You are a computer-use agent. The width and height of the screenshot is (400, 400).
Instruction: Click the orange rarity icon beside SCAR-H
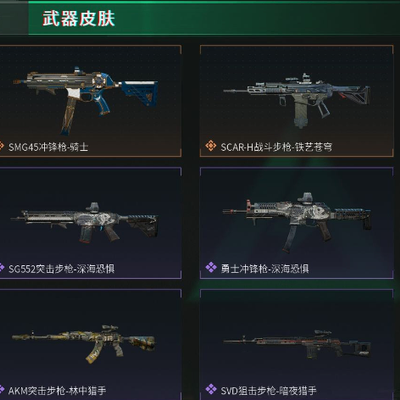click(211, 146)
